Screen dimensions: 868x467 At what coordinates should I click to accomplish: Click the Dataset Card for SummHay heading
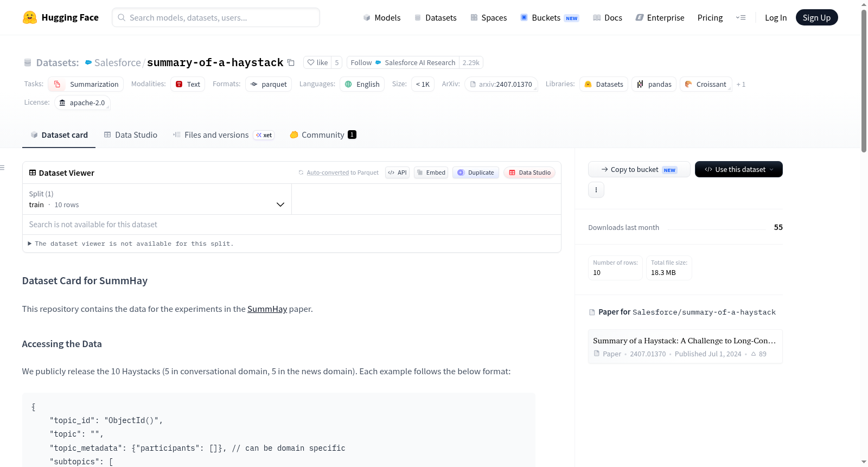tap(85, 280)
